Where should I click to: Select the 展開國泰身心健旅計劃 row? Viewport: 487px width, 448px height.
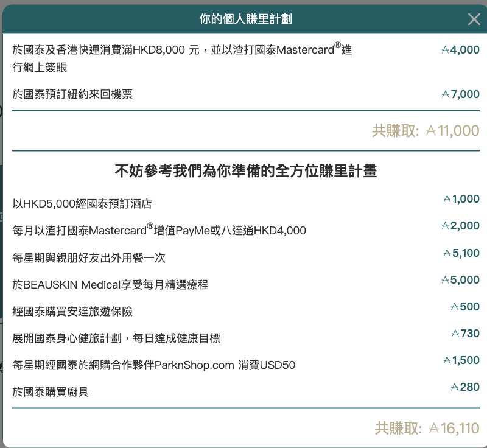116,338
